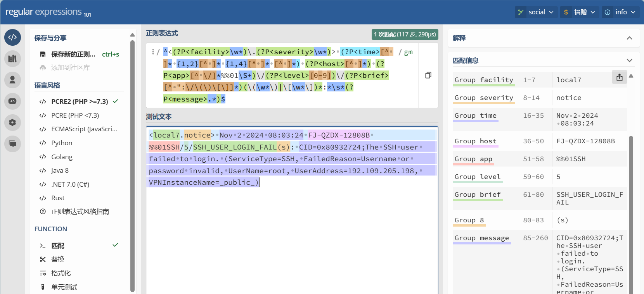Click the Group severity result row
The image size is (644, 294).
(x=540, y=98)
